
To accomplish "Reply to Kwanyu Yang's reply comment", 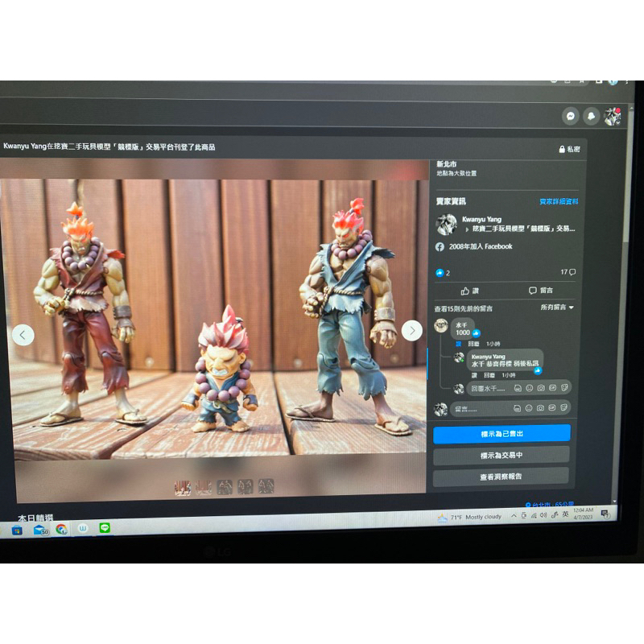I will click(x=489, y=375).
